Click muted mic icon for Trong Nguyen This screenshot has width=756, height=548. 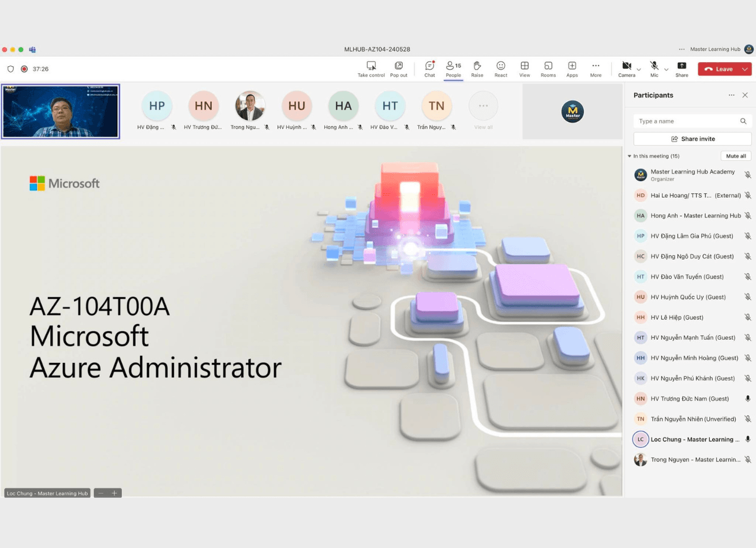[x=748, y=460]
